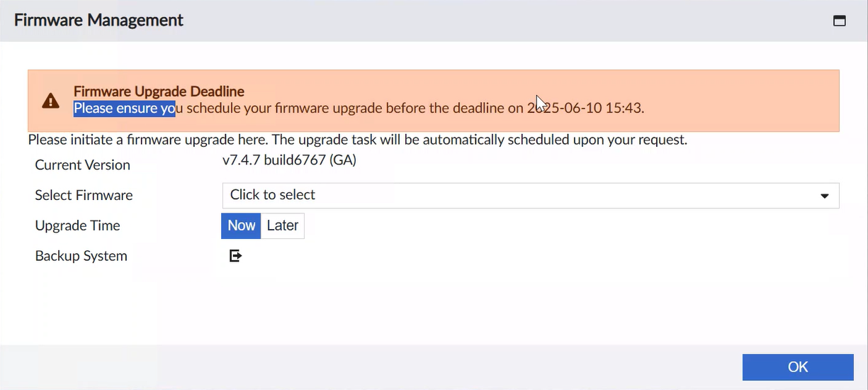Click the warning triangle icon in banner
Image resolution: width=868 pixels, height=390 pixels.
[50, 101]
